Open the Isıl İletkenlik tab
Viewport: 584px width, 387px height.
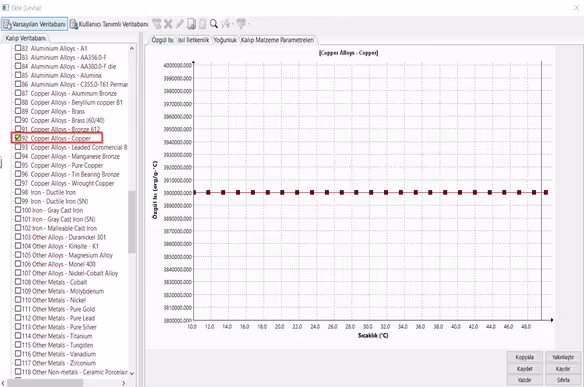[x=193, y=40]
